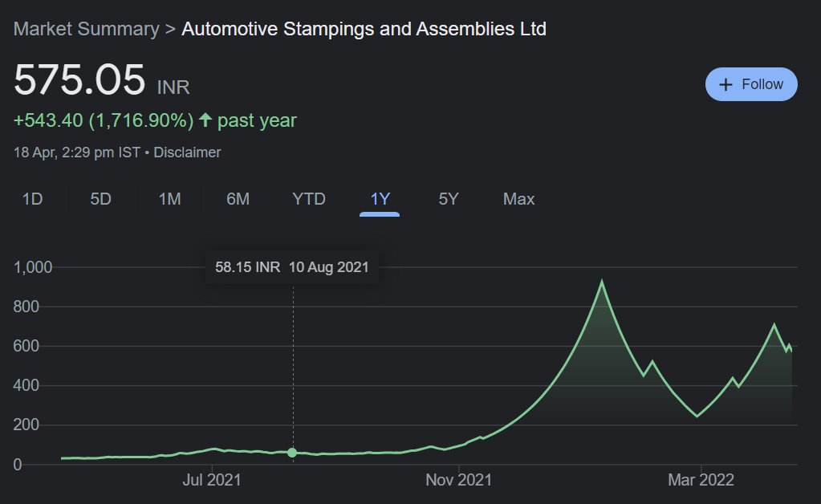Click the +543.40 (1,716.90%) change text
The image size is (821, 504).
pos(104,120)
